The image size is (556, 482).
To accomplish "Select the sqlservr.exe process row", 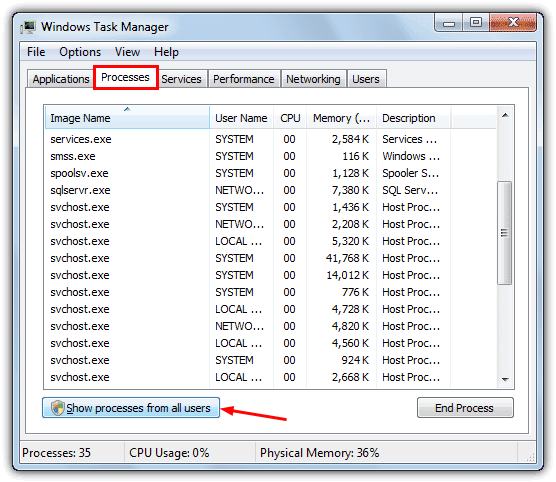I will pos(245,190).
